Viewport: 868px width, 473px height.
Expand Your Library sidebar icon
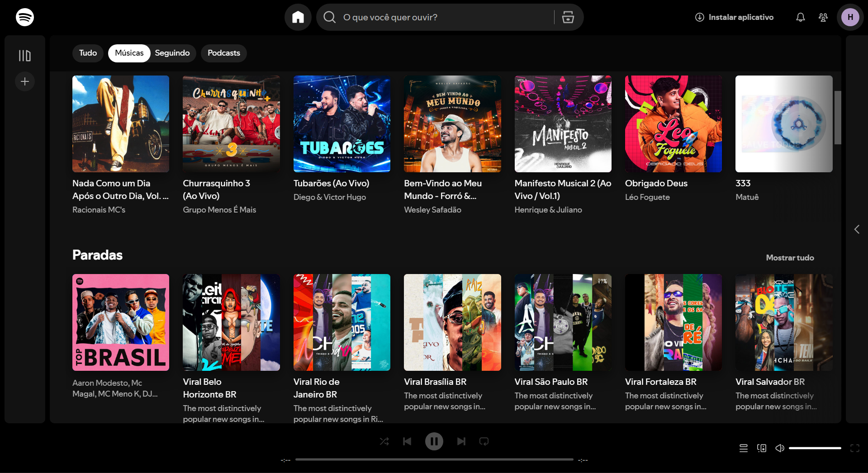(25, 56)
